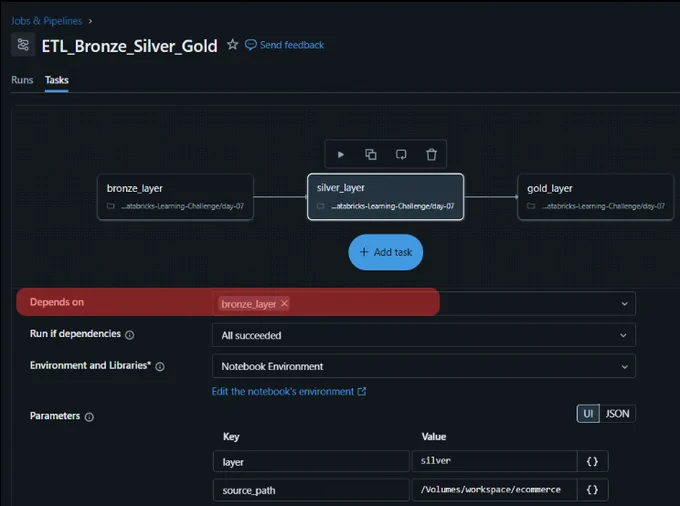Click the bronze_layer notebook path text
680x506 pixels.
182,206
